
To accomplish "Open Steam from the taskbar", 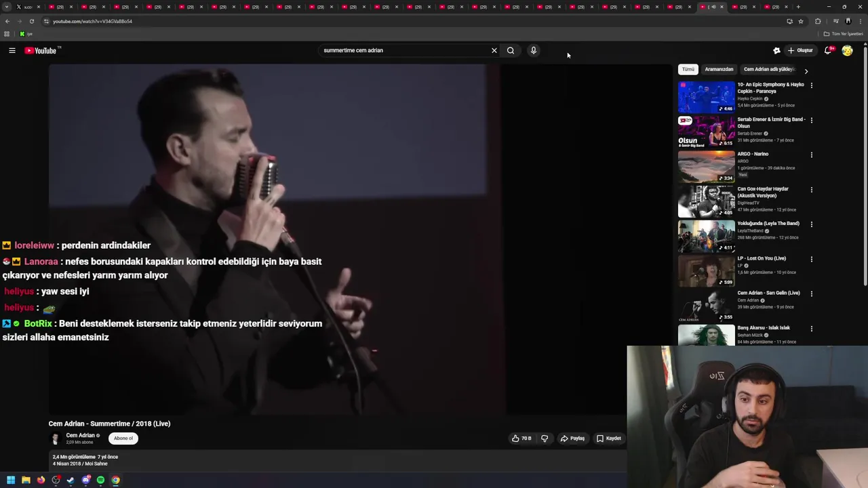I will click(x=71, y=480).
